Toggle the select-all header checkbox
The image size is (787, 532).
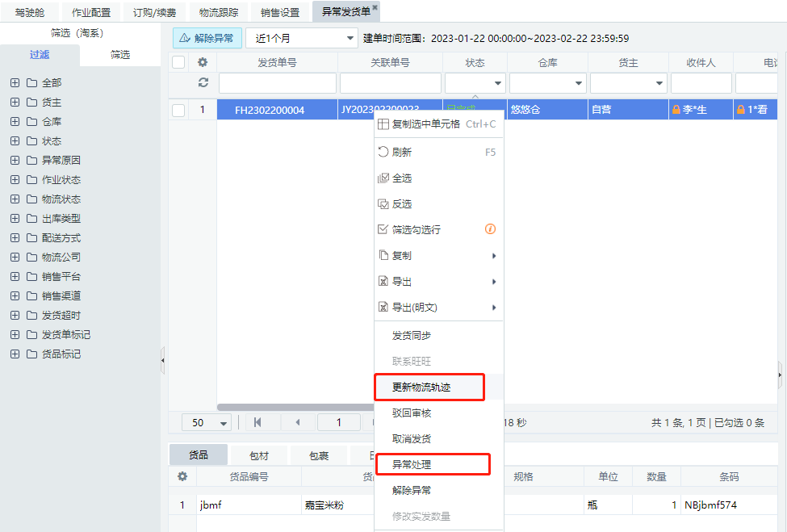178,62
